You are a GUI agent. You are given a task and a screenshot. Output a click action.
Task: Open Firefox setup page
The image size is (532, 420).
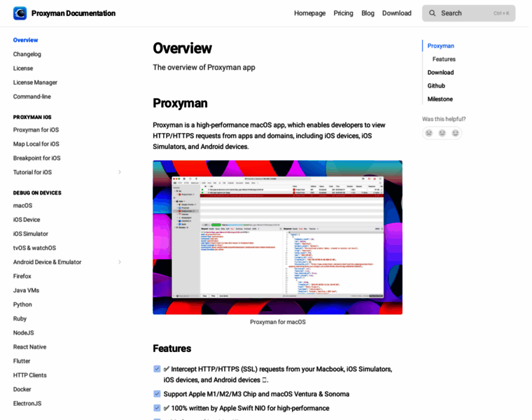coord(22,276)
